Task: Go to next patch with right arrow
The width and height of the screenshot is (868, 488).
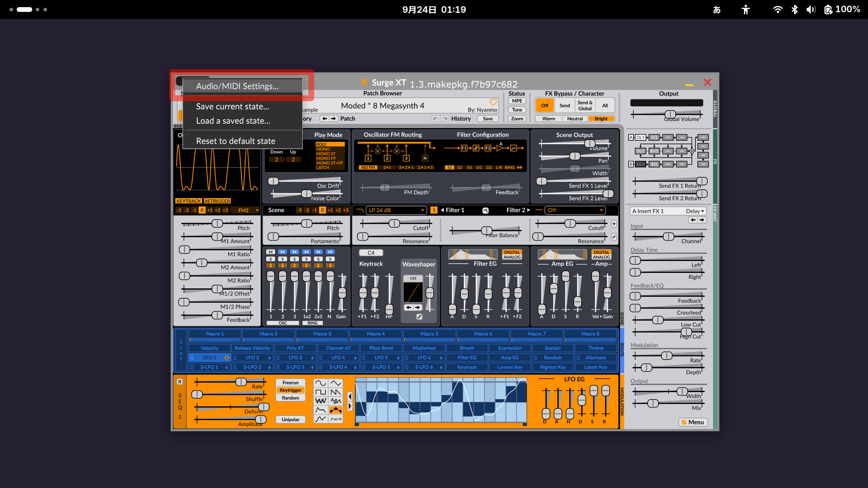Action: coord(334,119)
